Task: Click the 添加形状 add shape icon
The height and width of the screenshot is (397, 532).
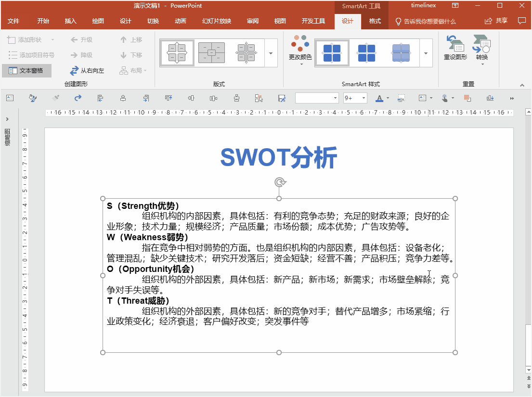Action: (x=26, y=39)
